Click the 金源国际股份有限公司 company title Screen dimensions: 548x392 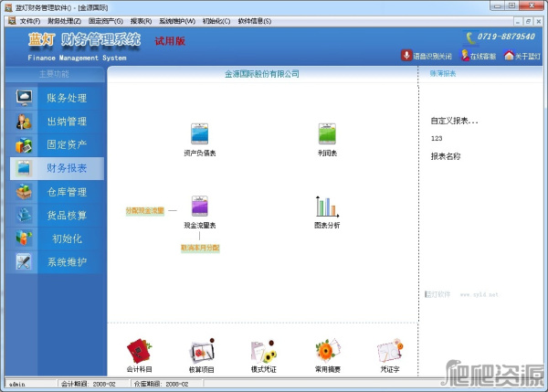[262, 74]
